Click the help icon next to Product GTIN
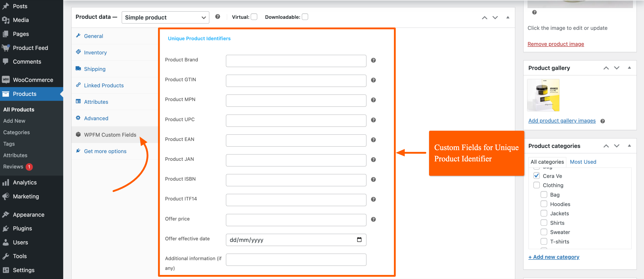 [373, 80]
